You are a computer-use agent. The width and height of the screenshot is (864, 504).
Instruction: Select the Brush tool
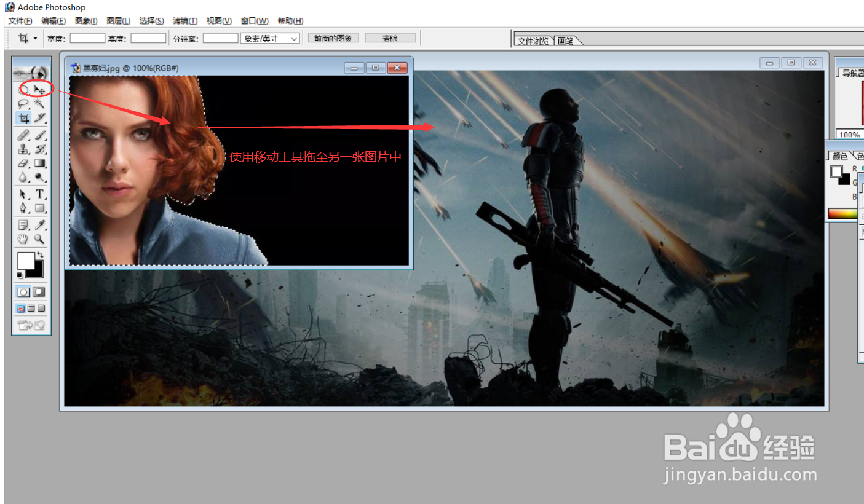pos(40,135)
